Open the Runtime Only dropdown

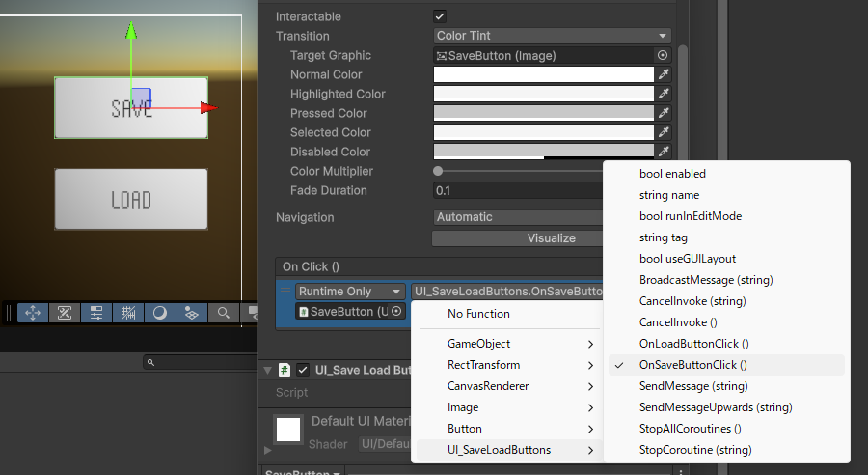[x=350, y=292]
